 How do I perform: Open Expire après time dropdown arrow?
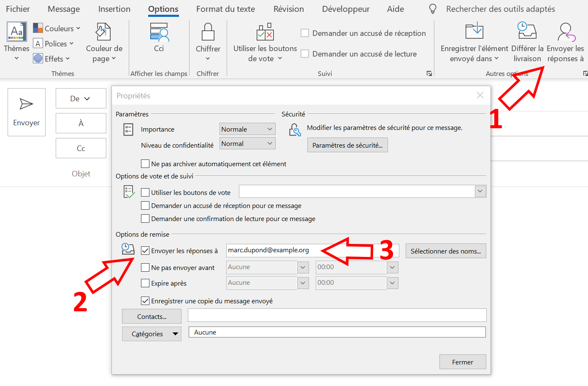392,283
